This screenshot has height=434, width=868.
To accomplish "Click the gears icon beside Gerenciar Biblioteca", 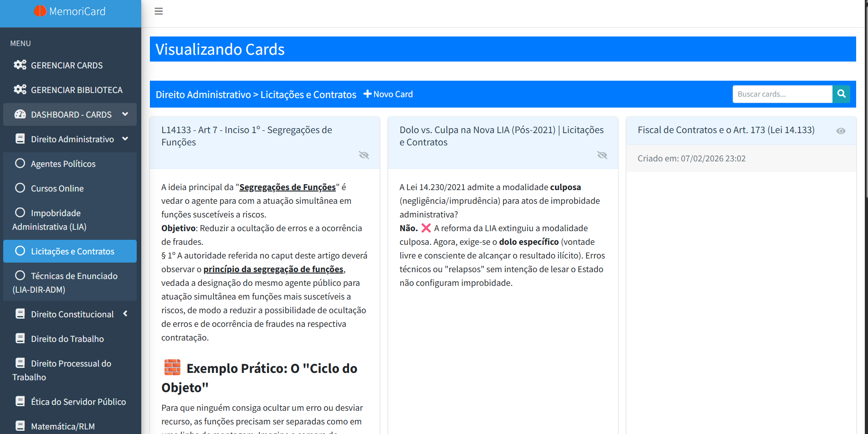I will click(x=20, y=90).
